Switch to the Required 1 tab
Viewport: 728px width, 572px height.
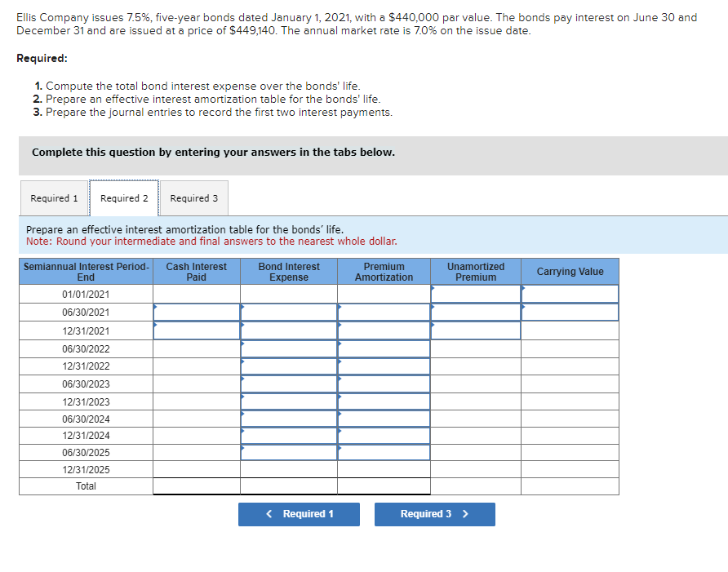tap(55, 198)
